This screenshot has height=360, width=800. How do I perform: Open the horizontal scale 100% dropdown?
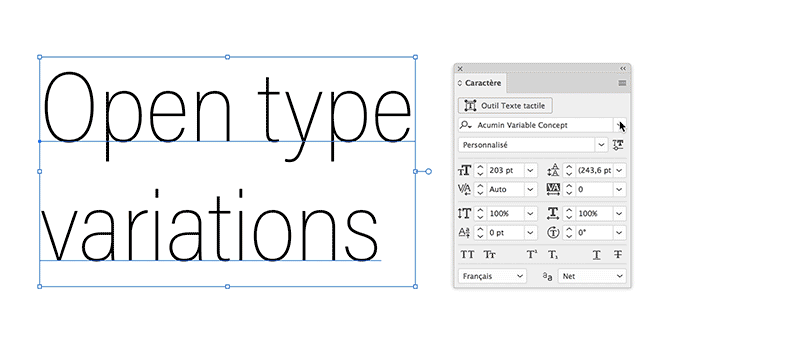point(619,213)
